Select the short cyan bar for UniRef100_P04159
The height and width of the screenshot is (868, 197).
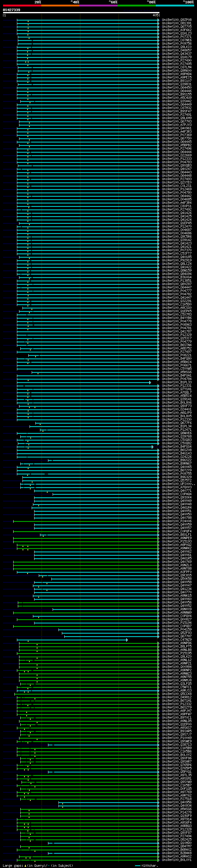(108, 629)
